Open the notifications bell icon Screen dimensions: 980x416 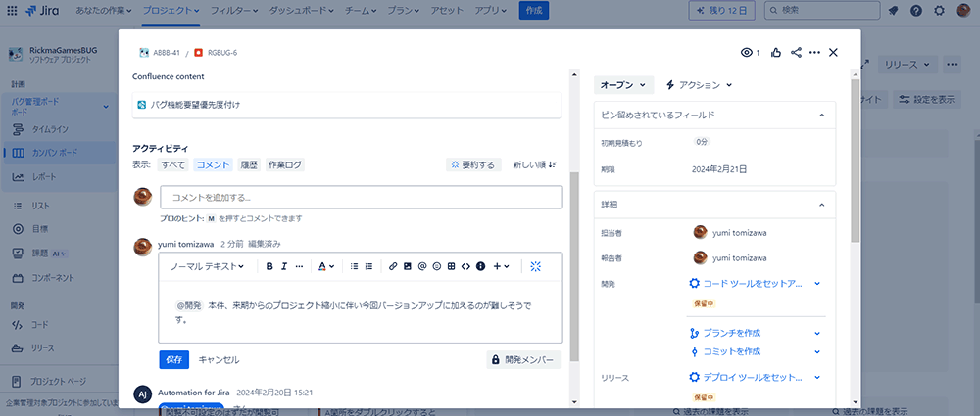point(893,11)
